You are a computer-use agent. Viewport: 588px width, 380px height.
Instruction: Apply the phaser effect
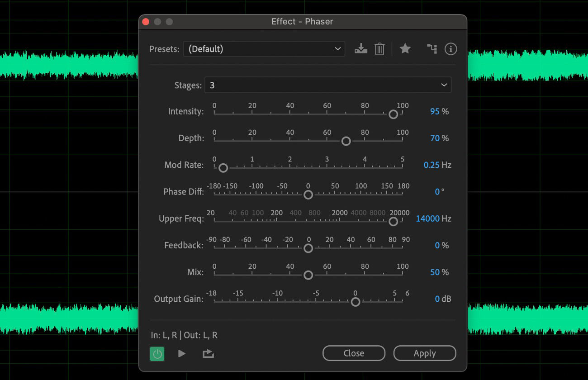pos(424,353)
